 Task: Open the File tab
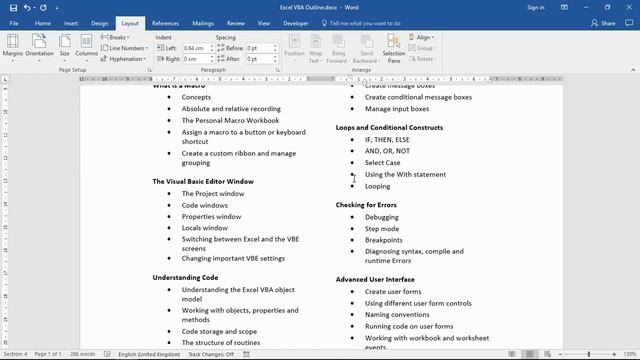tap(14, 23)
